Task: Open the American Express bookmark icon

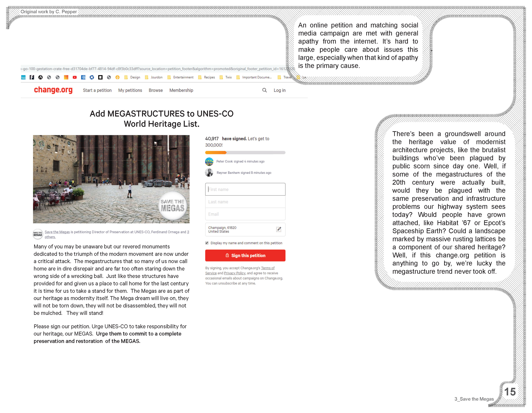Action: (83, 77)
